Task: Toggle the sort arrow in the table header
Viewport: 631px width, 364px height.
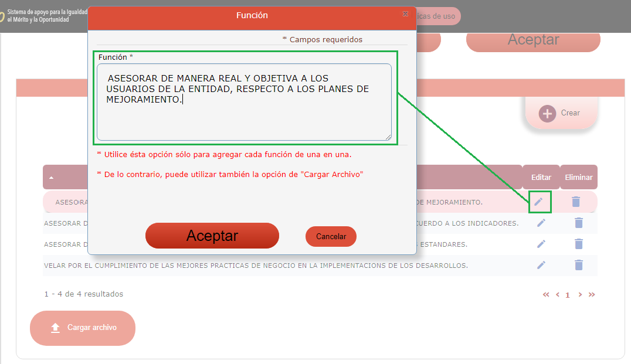Action: tap(51, 177)
